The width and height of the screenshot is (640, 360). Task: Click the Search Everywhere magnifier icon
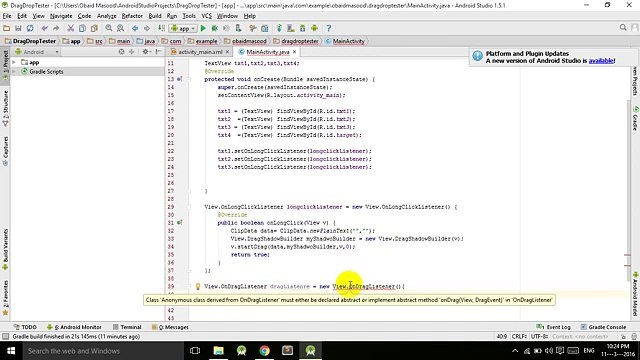[x=623, y=27]
